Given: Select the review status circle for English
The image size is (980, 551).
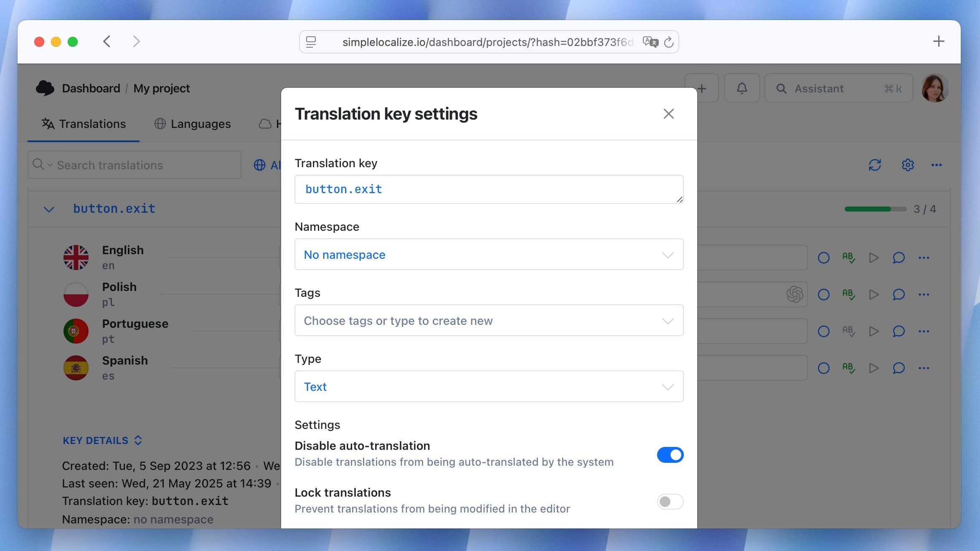Looking at the screenshot, I should coord(823,258).
